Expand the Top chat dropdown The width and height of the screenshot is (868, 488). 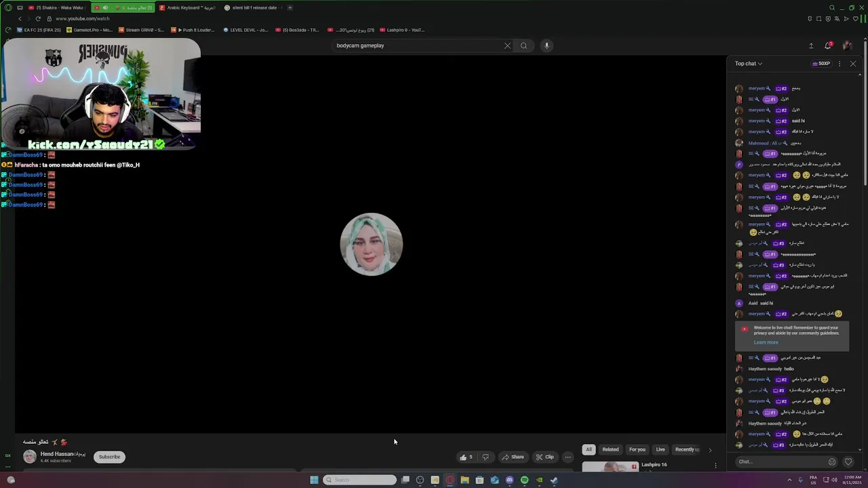(749, 64)
